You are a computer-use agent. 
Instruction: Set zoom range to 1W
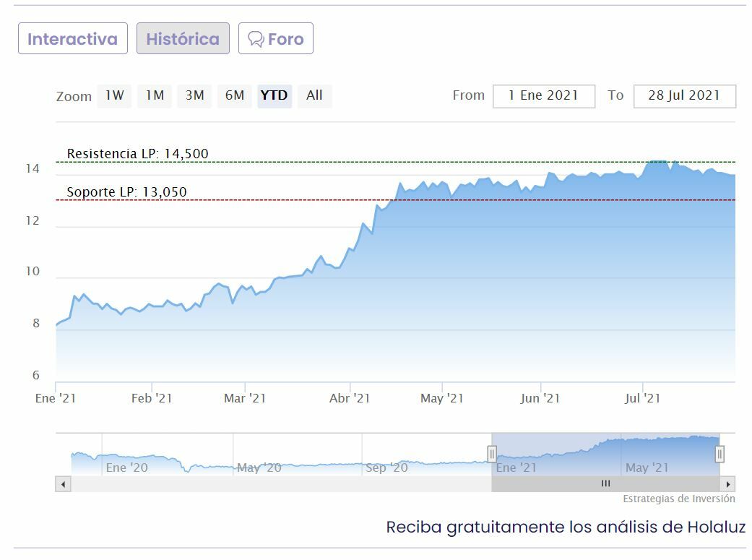[114, 95]
